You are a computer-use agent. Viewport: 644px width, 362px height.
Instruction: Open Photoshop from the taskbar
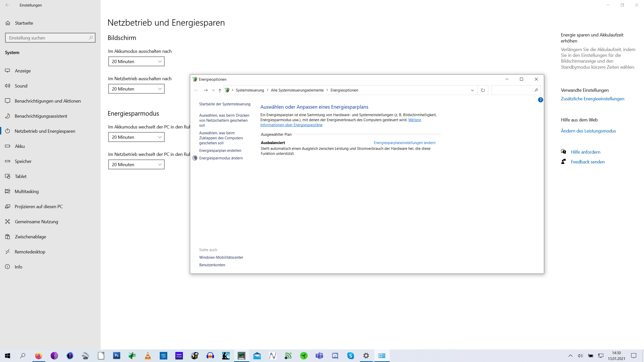[x=117, y=356]
